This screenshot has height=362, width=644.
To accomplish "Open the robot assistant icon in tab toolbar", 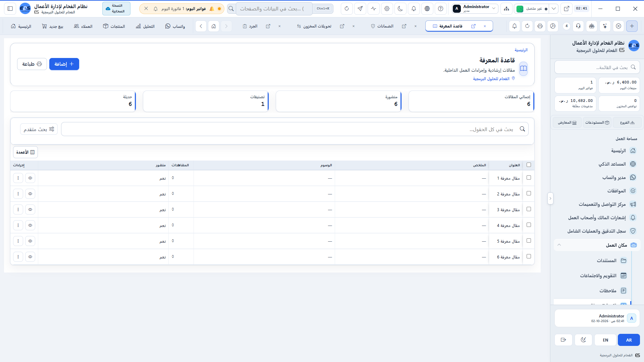I will [x=592, y=26].
